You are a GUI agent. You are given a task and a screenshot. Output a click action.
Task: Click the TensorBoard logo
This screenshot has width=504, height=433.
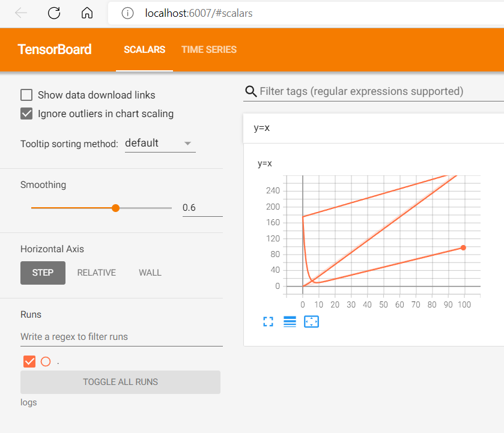pyautogui.click(x=54, y=49)
